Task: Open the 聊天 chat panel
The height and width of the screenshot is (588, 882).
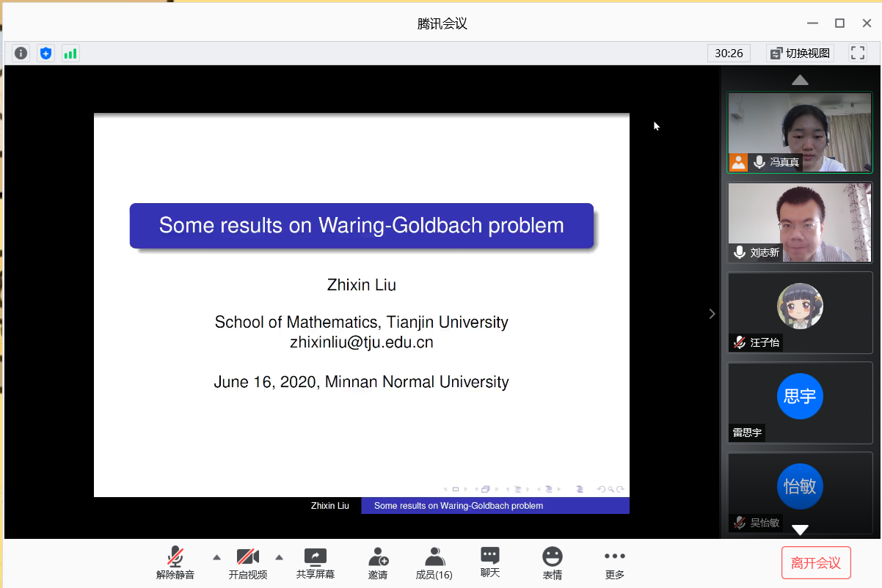Action: 490,563
